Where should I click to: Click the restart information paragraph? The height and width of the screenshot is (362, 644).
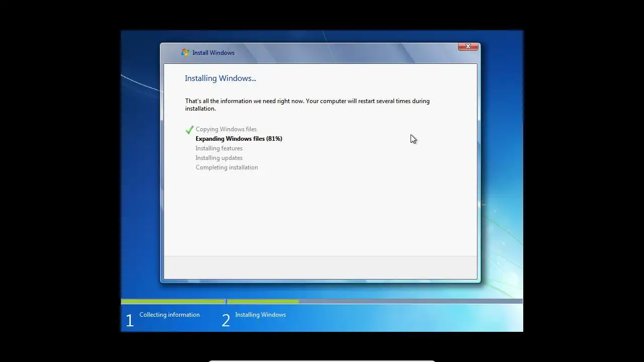[x=307, y=105]
